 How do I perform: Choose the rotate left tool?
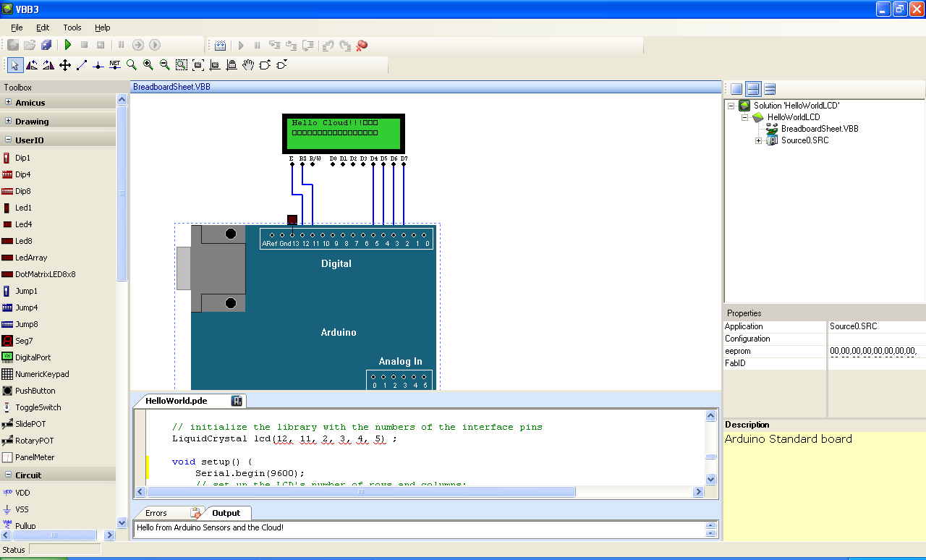coord(32,65)
